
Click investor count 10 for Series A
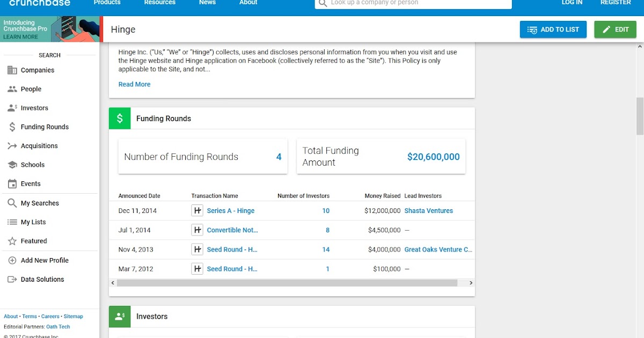[x=326, y=211]
